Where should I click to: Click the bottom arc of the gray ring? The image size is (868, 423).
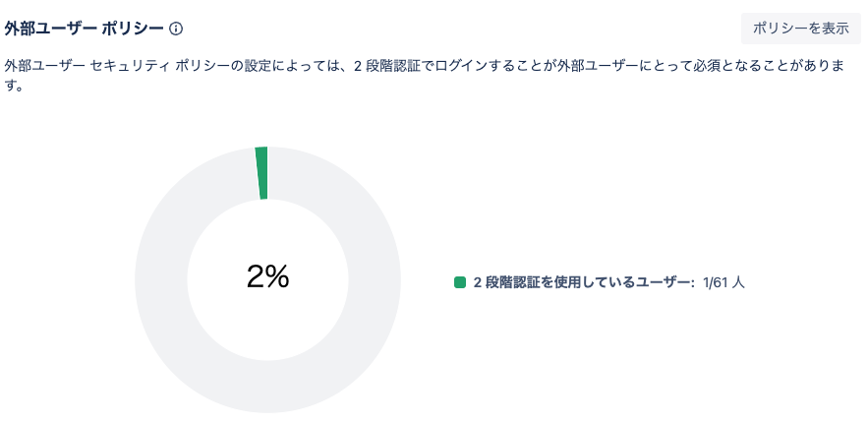pos(268,387)
